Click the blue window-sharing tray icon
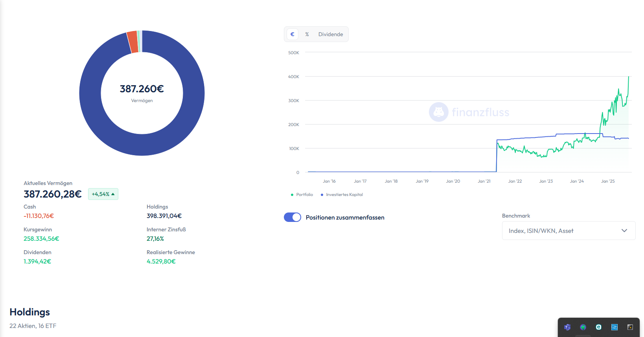This screenshot has height=337, width=644. 615,327
